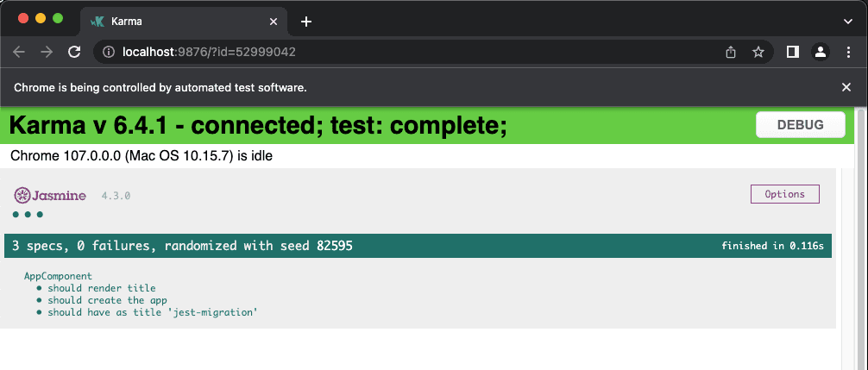Open 'should create the app' spec
Image resolution: width=868 pixels, height=370 pixels.
107,300
